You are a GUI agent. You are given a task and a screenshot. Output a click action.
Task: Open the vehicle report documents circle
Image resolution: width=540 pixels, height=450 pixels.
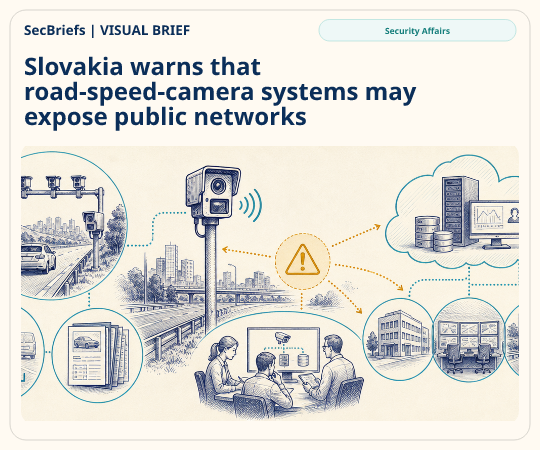(x=97, y=355)
